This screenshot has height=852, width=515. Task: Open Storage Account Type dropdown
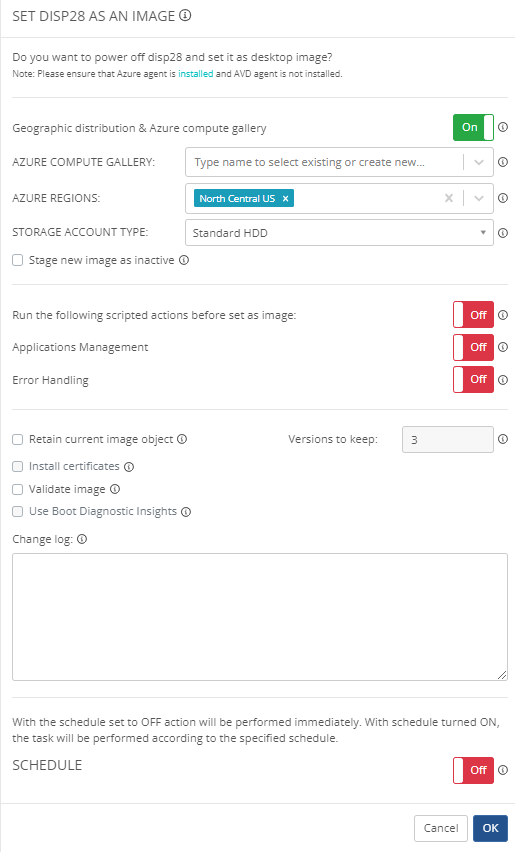coord(339,233)
